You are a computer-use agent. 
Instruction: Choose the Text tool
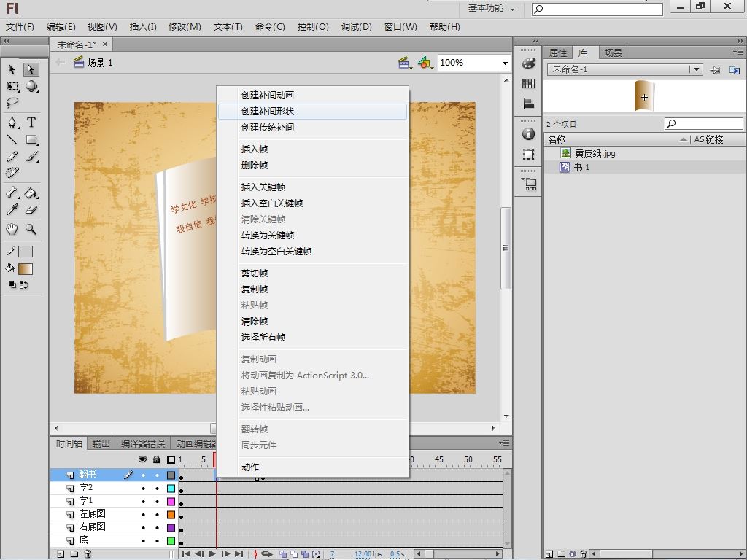tap(31, 122)
